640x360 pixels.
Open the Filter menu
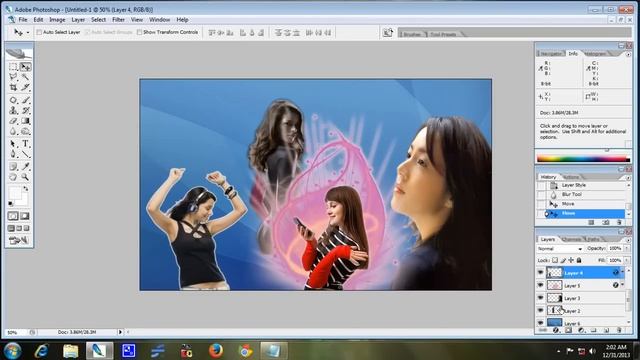tap(118, 20)
